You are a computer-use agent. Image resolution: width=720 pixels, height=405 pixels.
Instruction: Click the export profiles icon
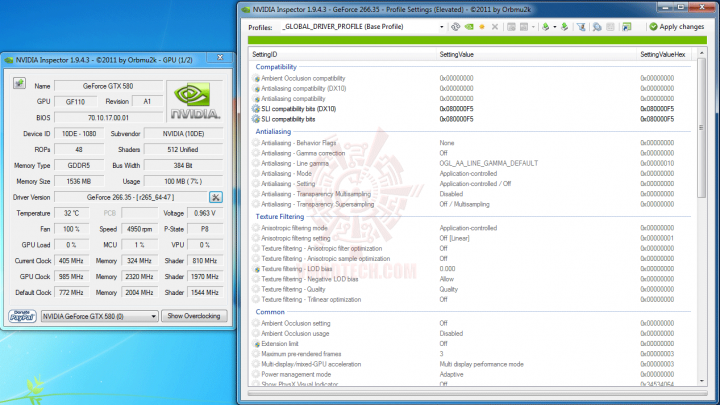point(546,27)
